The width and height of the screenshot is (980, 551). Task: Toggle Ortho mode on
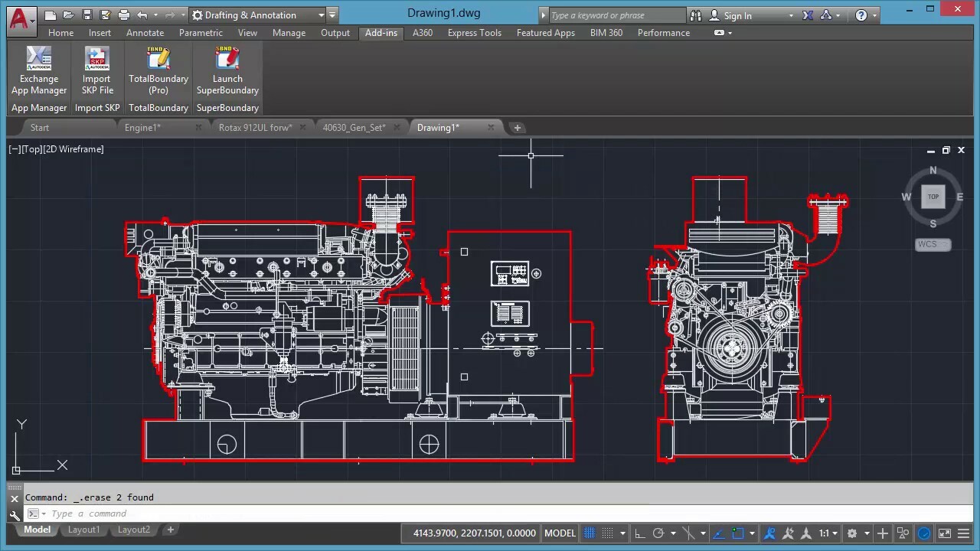[640, 533]
